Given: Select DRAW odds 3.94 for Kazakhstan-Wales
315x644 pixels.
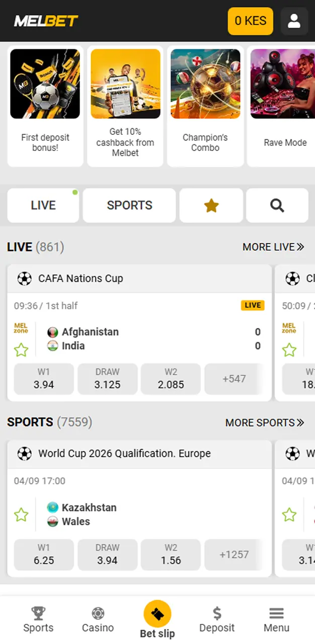Looking at the screenshot, I should 107,554.
